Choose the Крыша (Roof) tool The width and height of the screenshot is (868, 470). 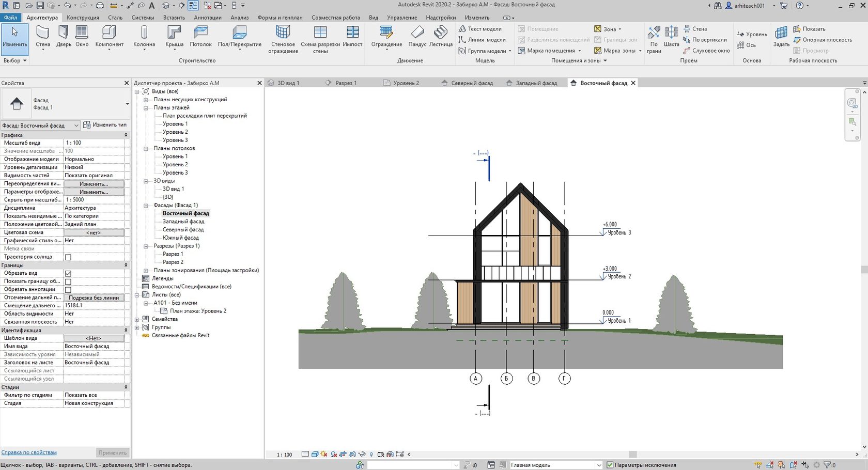click(174, 36)
